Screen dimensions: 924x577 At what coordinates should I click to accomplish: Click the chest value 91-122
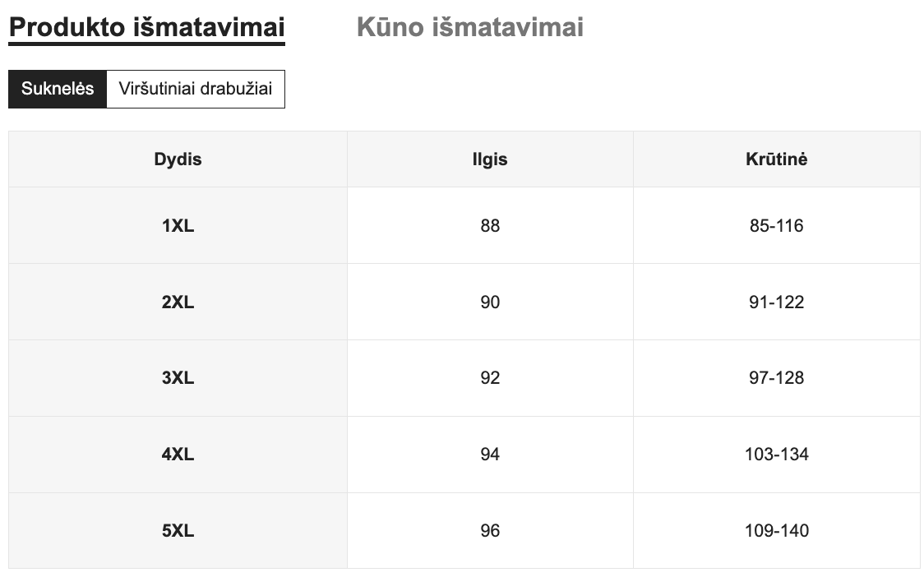776,302
